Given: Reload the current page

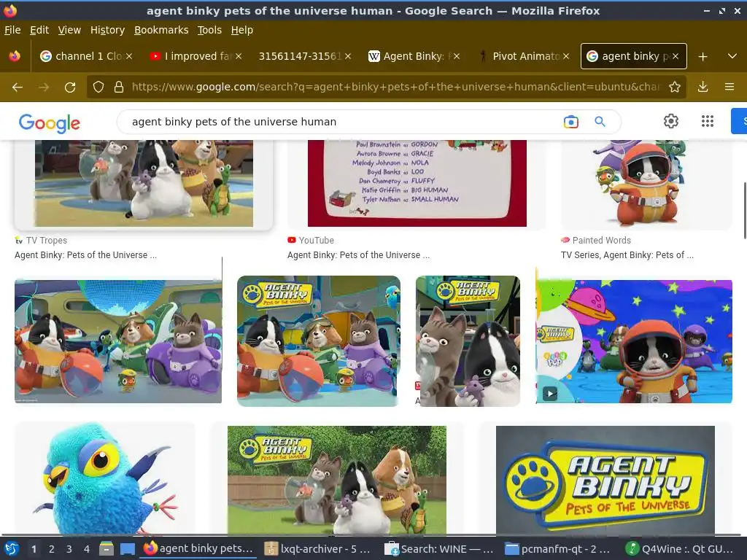Looking at the screenshot, I should [70, 87].
